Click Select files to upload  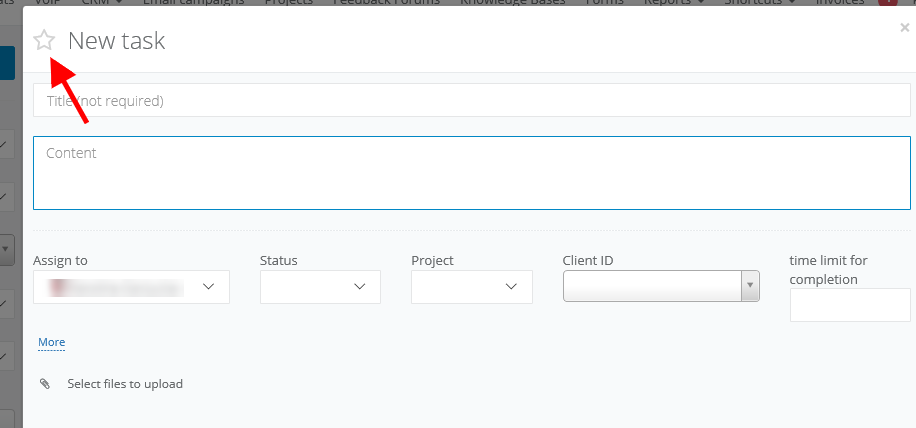pos(125,384)
